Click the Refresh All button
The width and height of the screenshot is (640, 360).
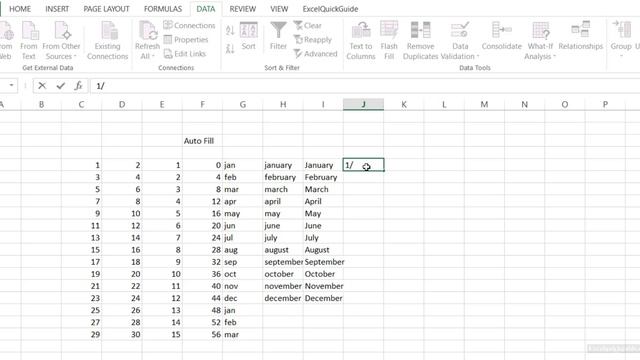coord(147,41)
